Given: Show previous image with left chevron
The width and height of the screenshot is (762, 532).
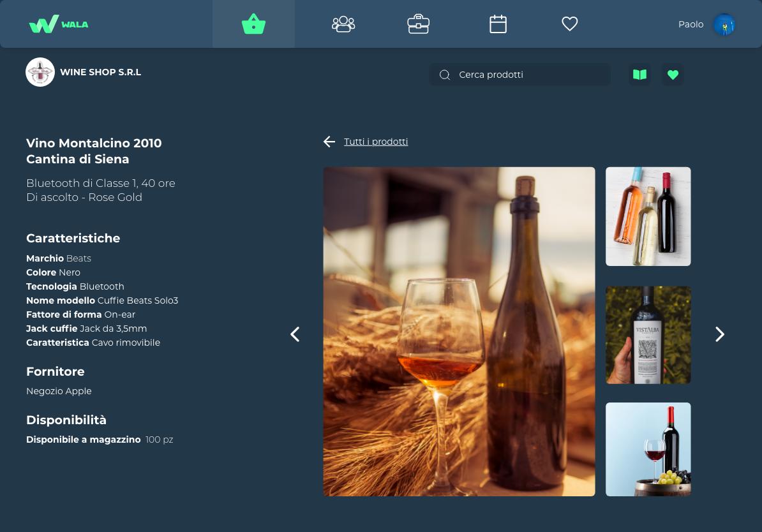Looking at the screenshot, I should pyautogui.click(x=295, y=334).
